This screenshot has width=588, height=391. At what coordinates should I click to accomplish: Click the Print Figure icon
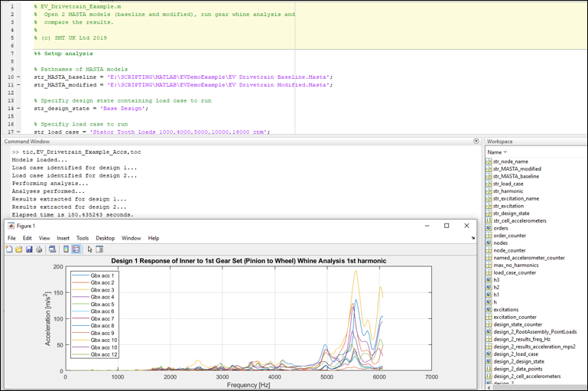tap(39, 249)
